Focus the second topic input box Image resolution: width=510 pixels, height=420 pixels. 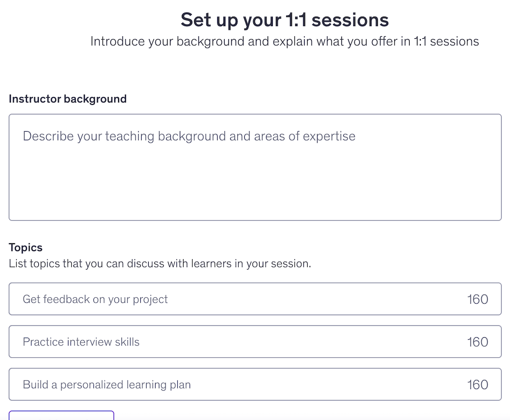coord(170,341)
